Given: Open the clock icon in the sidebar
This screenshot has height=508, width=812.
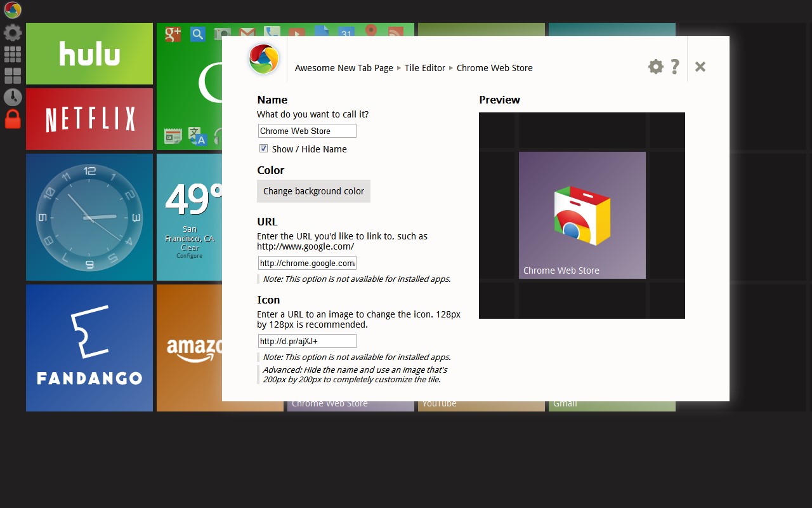Looking at the screenshot, I should [x=13, y=97].
